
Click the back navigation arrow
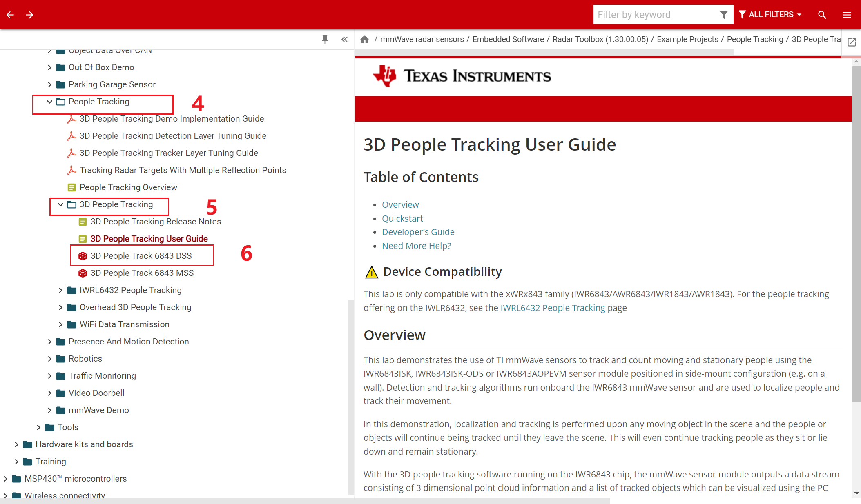point(10,15)
